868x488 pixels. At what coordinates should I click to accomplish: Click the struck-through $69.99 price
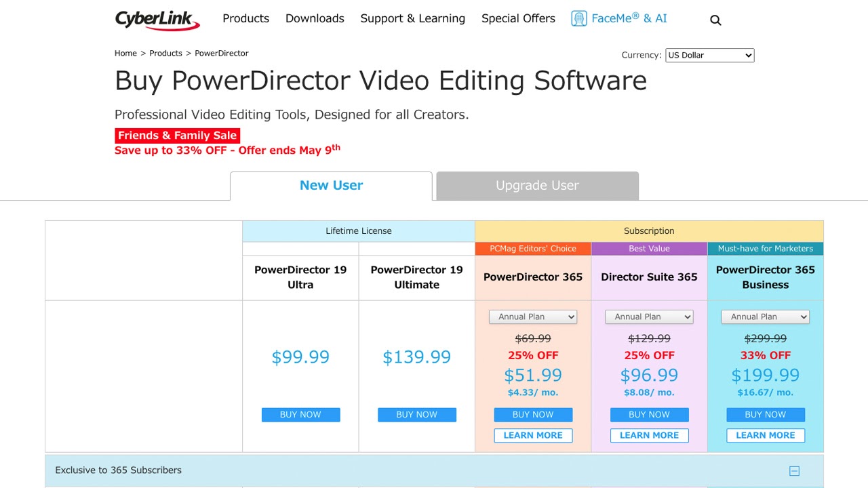click(533, 339)
